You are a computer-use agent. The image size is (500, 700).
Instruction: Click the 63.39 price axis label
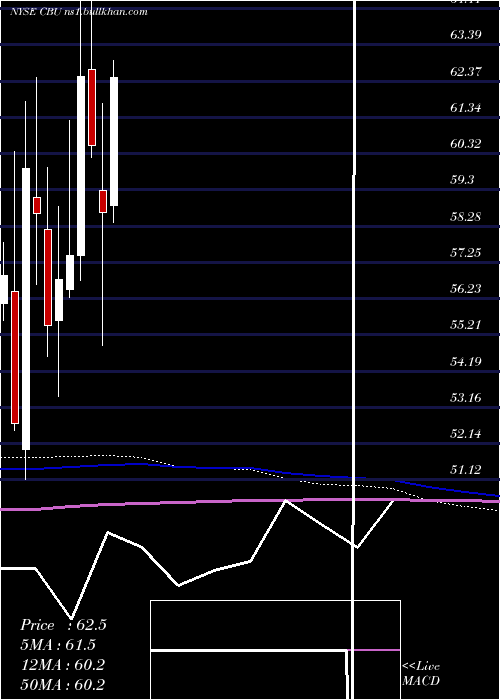pos(466,35)
